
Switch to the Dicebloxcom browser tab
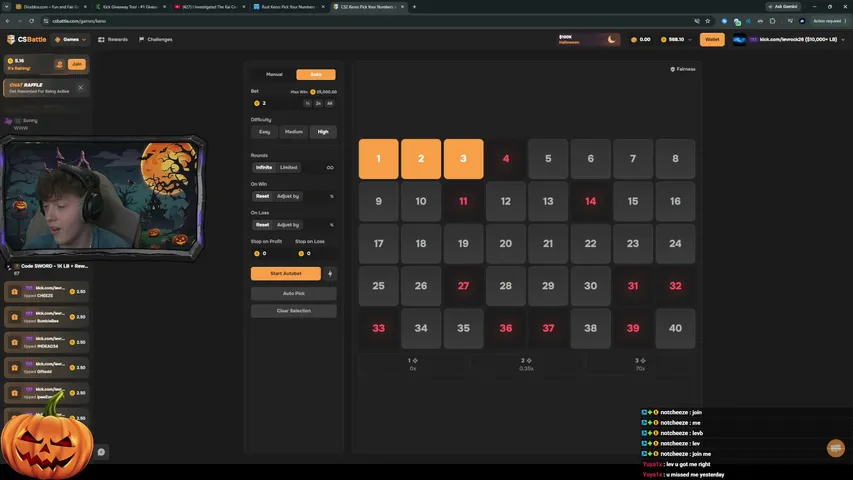[49, 7]
